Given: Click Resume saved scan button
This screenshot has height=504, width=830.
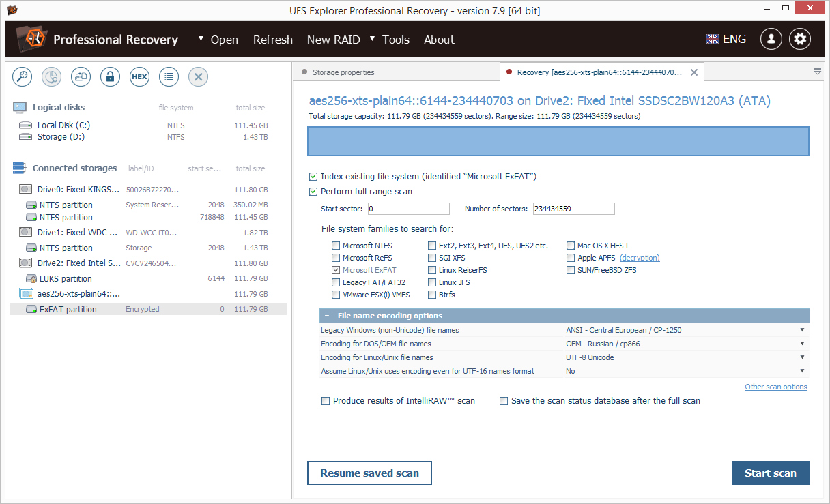Looking at the screenshot, I should (x=370, y=473).
